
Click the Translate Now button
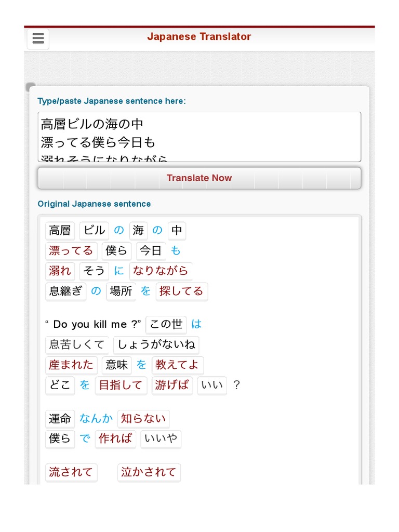pos(199,178)
